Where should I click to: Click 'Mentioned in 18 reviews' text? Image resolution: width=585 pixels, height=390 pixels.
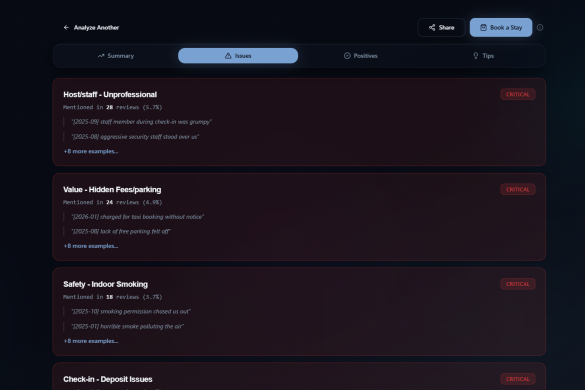(x=112, y=297)
